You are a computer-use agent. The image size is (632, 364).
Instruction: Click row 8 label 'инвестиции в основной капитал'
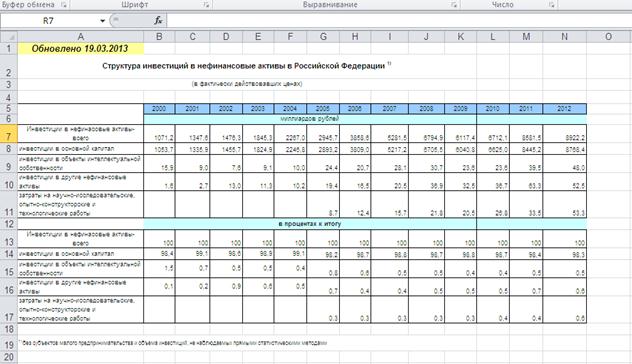80,149
